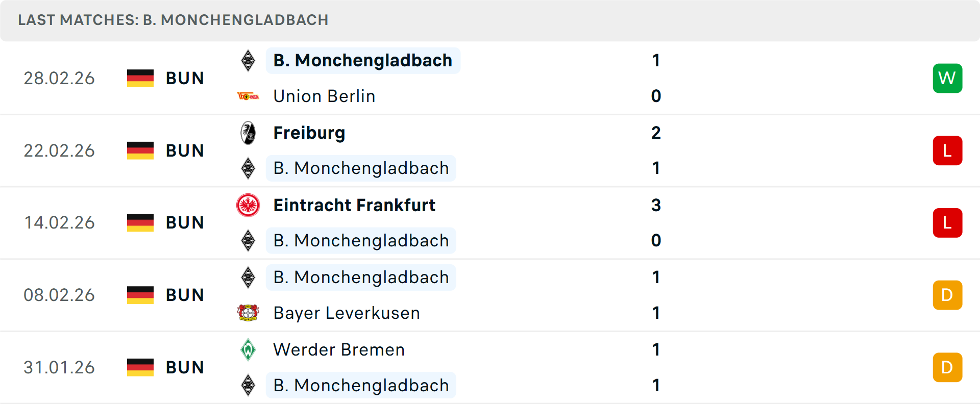980x404 pixels.
Task: Click the German flag on the 31.01.26 row
Action: [x=140, y=367]
